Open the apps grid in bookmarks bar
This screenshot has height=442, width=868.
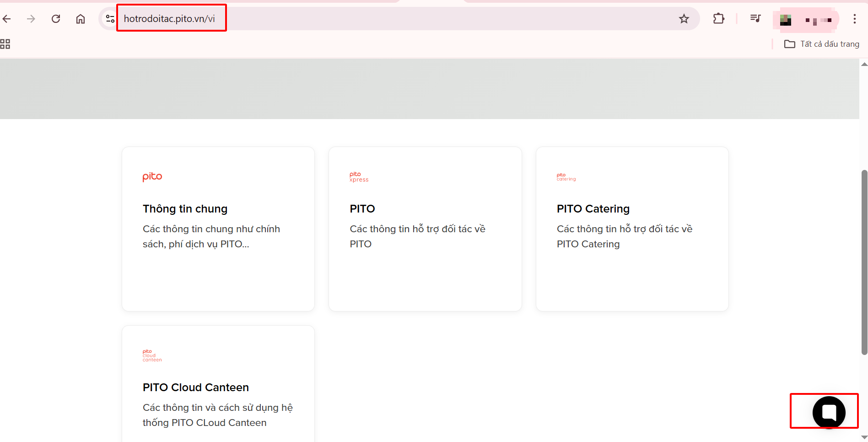5,44
